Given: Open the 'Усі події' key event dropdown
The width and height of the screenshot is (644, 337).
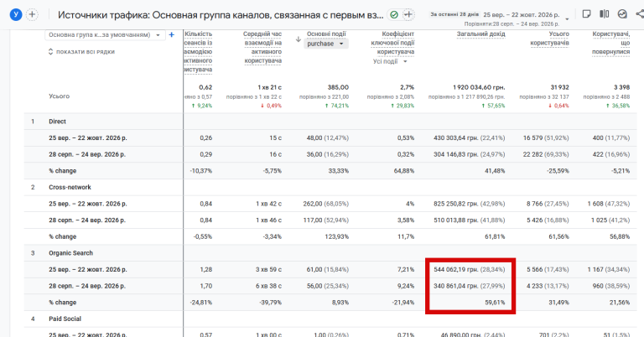Looking at the screenshot, I should (x=390, y=61).
